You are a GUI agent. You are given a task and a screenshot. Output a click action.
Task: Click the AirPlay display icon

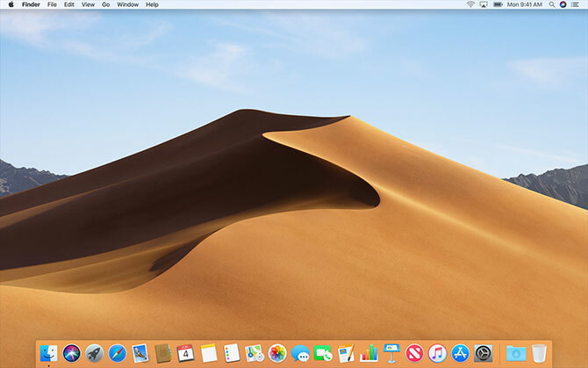484,4
